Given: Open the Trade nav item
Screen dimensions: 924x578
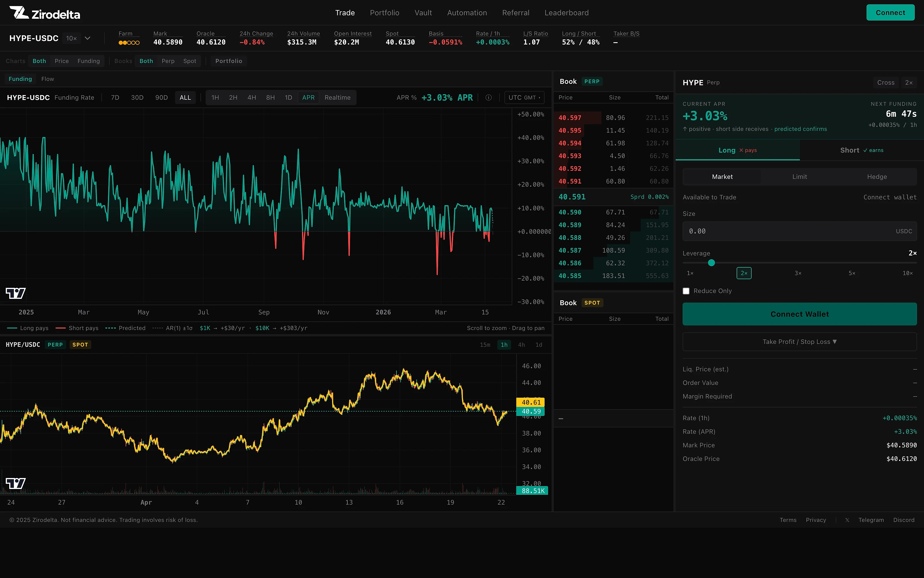Looking at the screenshot, I should click(345, 13).
